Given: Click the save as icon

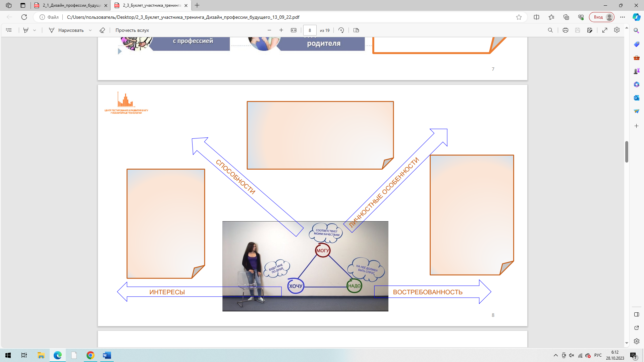Looking at the screenshot, I should [x=590, y=30].
